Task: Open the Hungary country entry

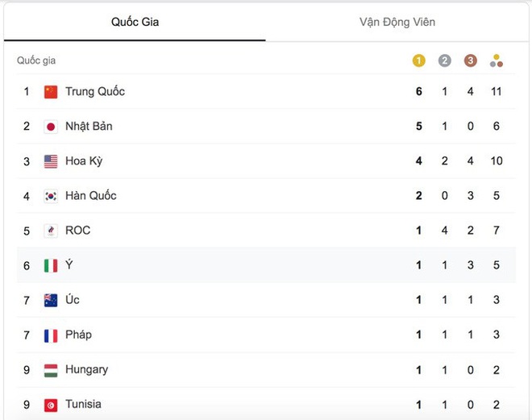Action: click(266, 370)
